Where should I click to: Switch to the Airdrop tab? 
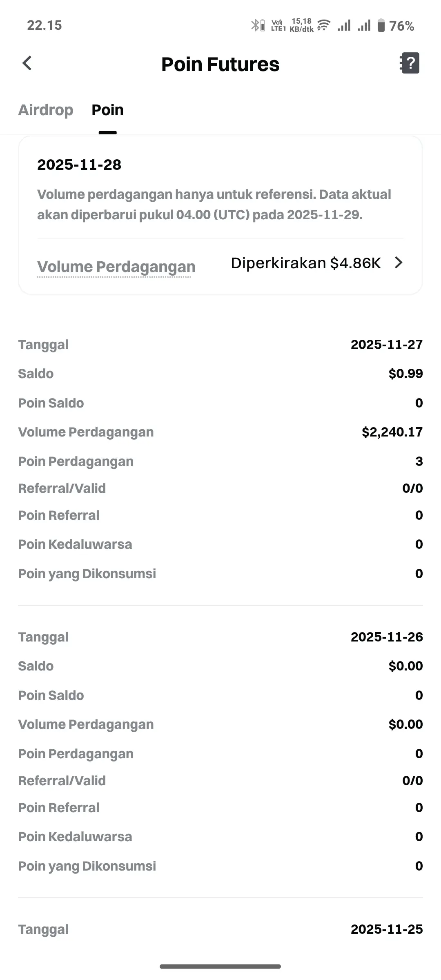46,110
